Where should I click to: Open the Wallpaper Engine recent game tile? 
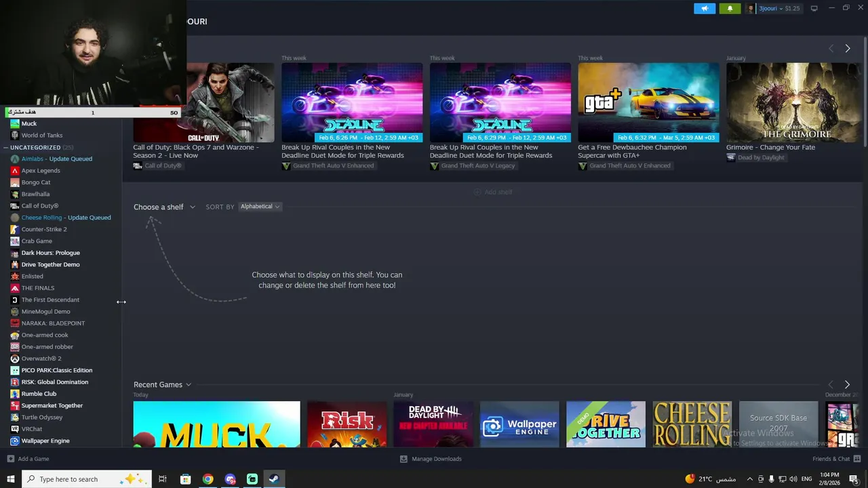coord(520,424)
